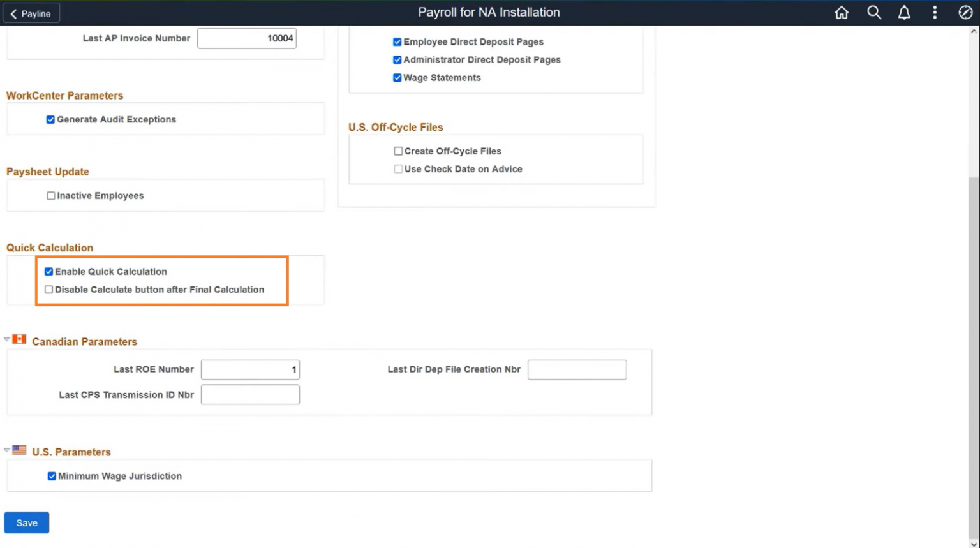
Task: Open the Actions three-dot menu icon
Action: click(934, 12)
